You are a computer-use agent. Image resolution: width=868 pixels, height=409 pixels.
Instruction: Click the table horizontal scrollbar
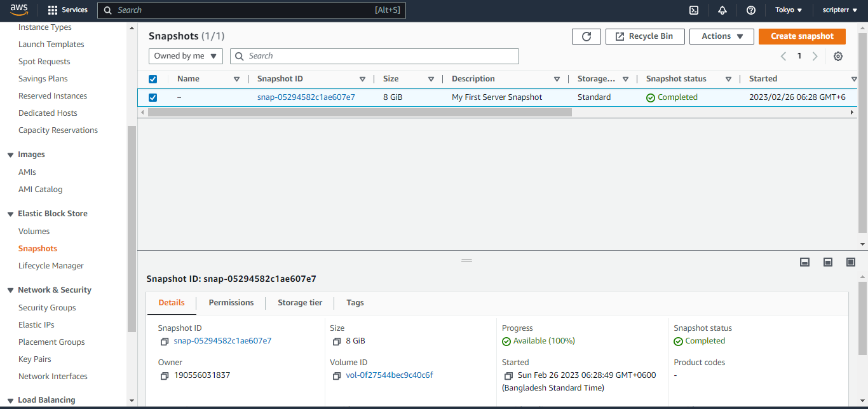tap(360, 112)
